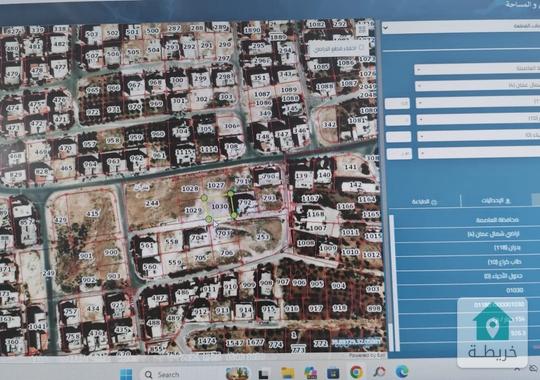This screenshot has height=380, width=540.
Task: Click parcel 1168 on the map
Action: click(x=315, y=214)
